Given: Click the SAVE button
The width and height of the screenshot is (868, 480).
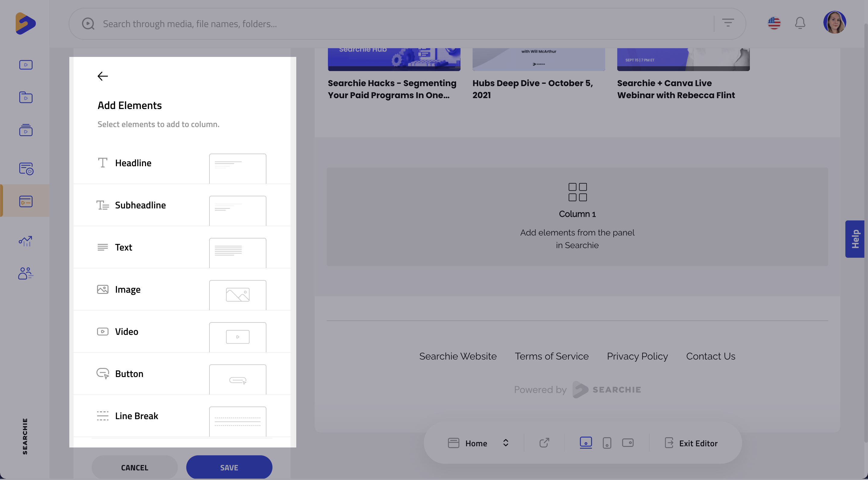Looking at the screenshot, I should pos(229,467).
